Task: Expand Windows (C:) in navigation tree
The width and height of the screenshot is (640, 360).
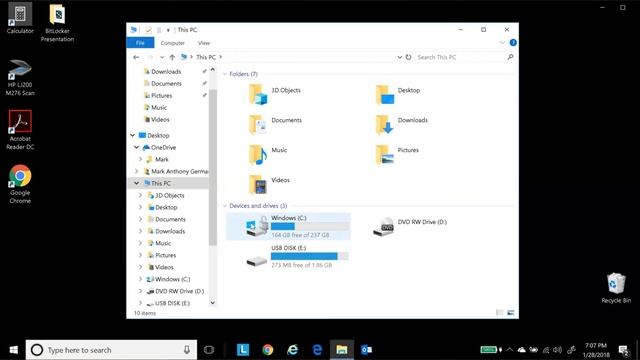Action: [140, 279]
